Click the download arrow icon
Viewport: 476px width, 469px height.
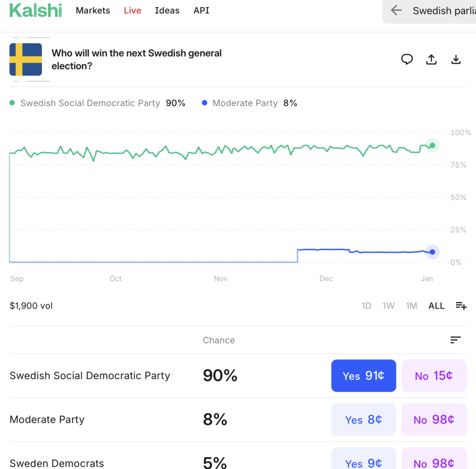coord(456,59)
